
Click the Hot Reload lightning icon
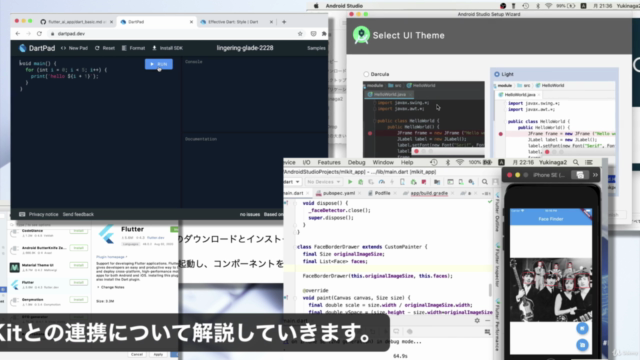[392, 182]
